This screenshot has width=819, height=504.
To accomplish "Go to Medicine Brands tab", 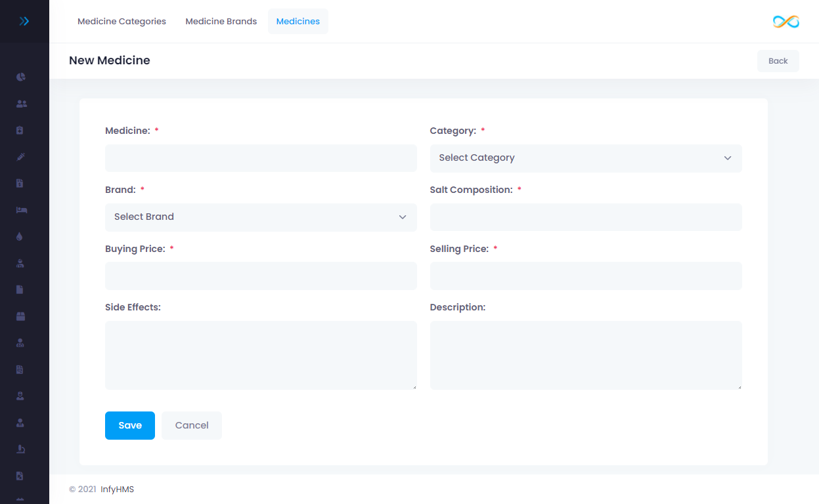I will tap(221, 22).
